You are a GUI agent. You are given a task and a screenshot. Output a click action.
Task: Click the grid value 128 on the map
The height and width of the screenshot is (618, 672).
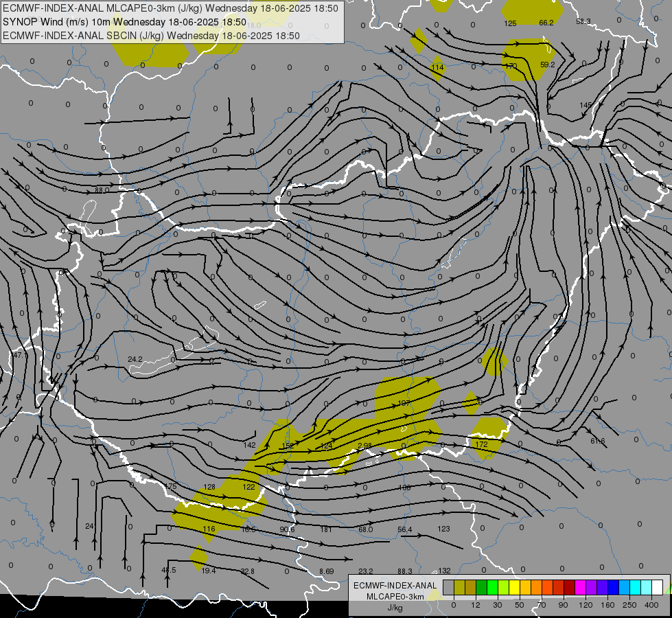click(x=209, y=487)
